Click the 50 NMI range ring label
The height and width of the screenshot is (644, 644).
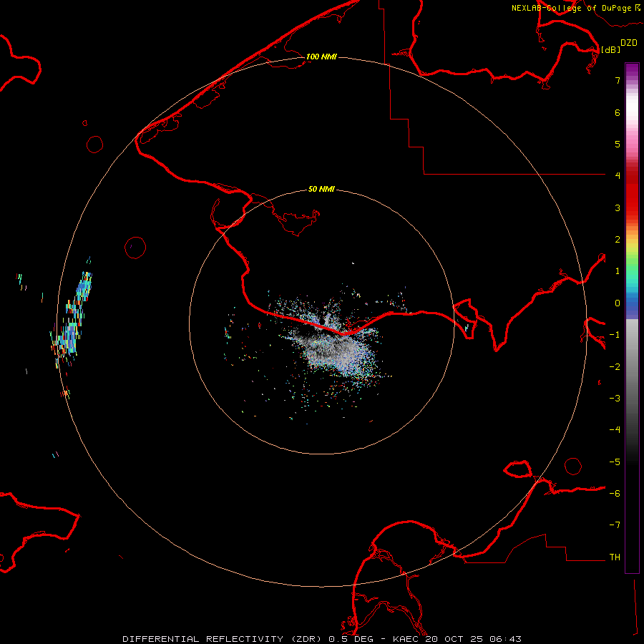pos(321,189)
